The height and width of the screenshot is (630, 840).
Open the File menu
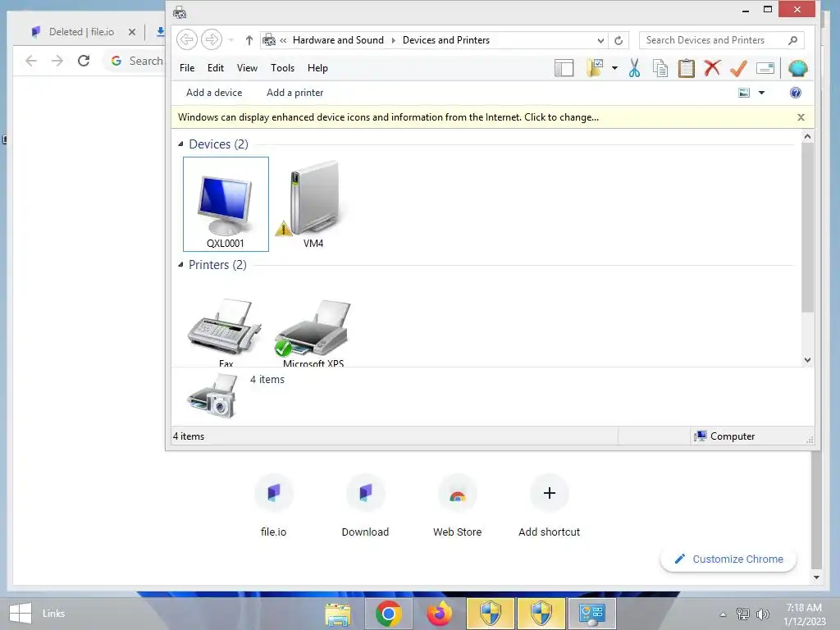pyautogui.click(x=187, y=68)
